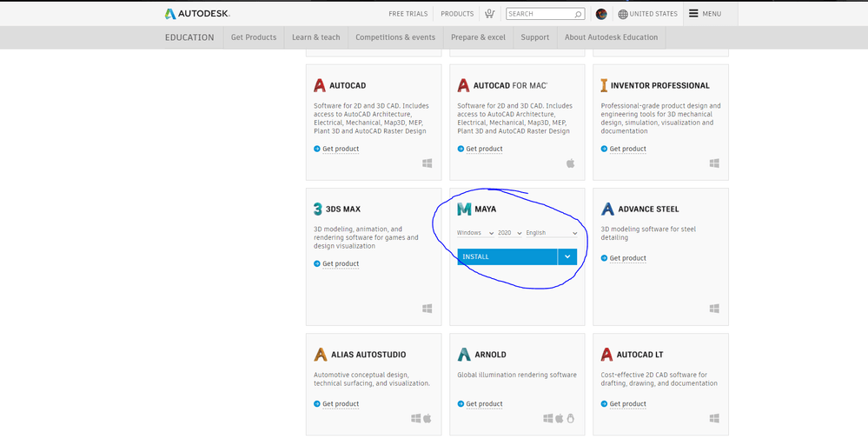Click the 3DS MAX card title

point(343,210)
